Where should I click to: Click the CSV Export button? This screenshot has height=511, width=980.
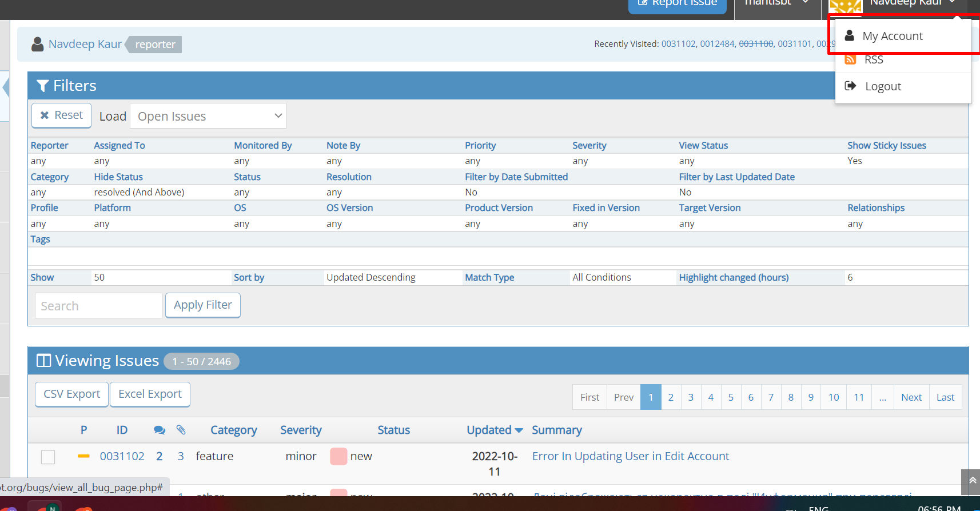pos(71,394)
